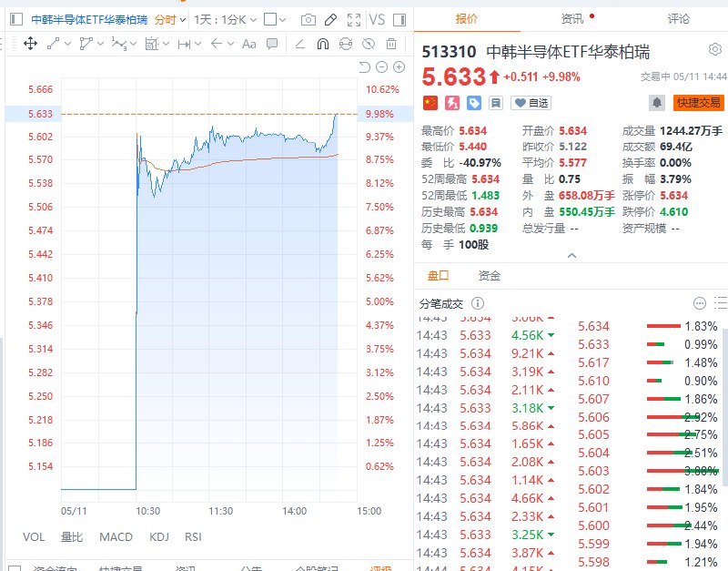Viewport: 728px width, 571px height.
Task: Select the 盘口 tab
Action: tap(438, 276)
